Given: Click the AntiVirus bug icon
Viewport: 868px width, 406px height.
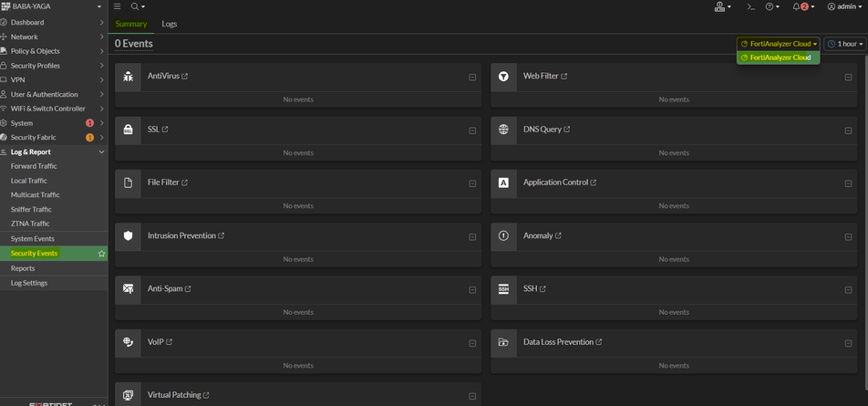Looking at the screenshot, I should pos(129,77).
